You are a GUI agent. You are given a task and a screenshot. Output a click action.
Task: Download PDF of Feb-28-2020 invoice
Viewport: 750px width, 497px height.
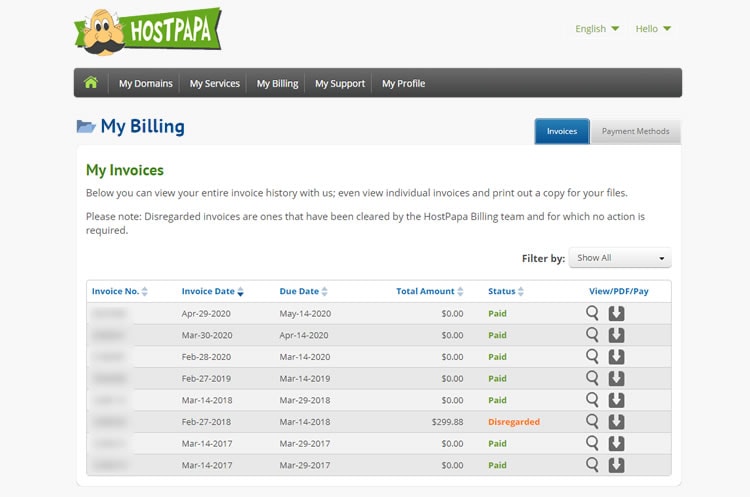coord(617,356)
